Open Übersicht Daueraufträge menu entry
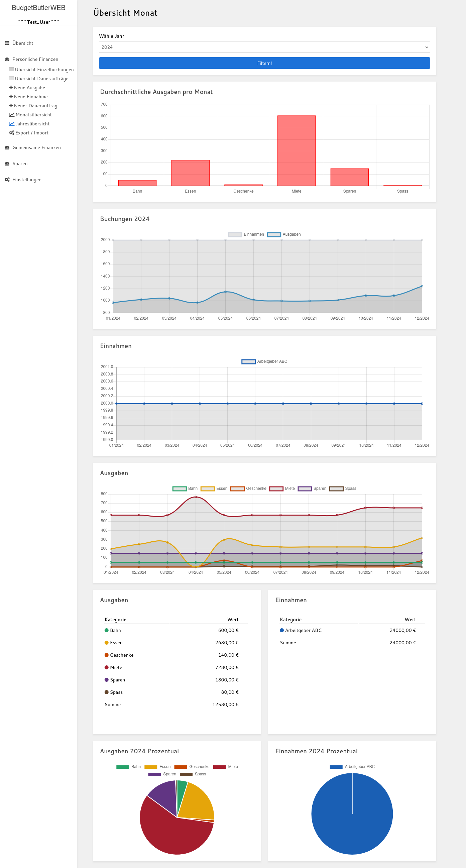This screenshot has height=868, width=466. coord(41,79)
